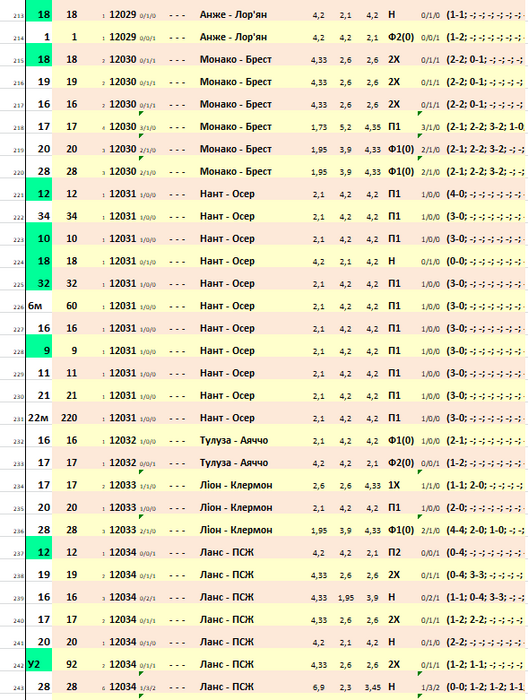Select the scores cell starting '(2-2; -;'
Image resolution: width=528 pixels, height=700 pixels.
pos(485,642)
